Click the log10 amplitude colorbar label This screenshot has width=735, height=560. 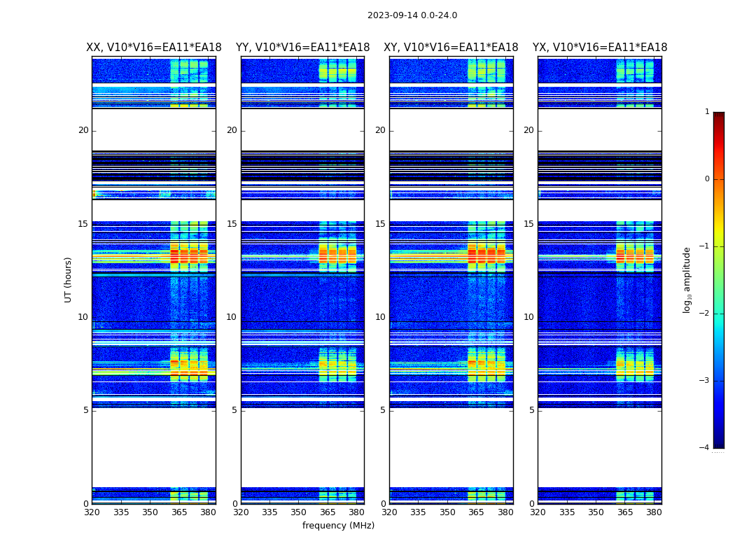[x=687, y=279]
